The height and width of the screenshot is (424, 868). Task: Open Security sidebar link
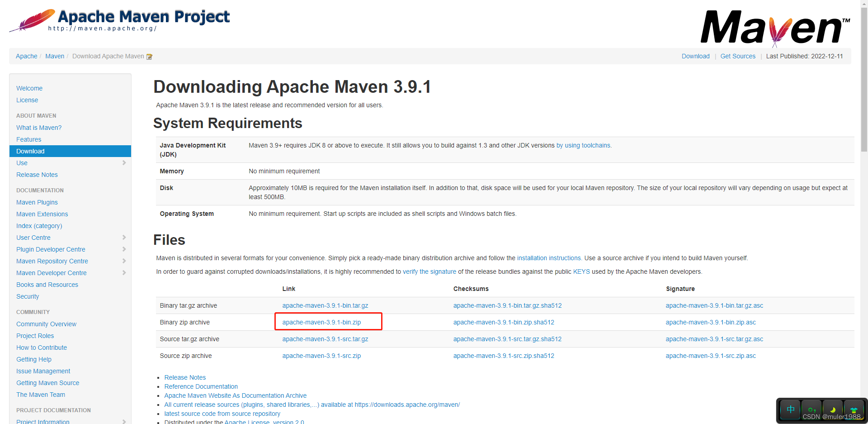[28, 296]
